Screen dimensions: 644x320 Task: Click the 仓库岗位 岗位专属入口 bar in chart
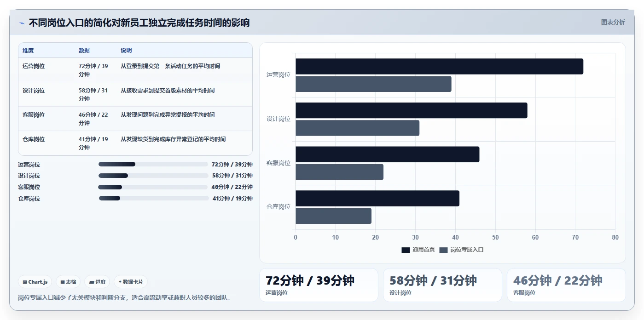(x=333, y=216)
